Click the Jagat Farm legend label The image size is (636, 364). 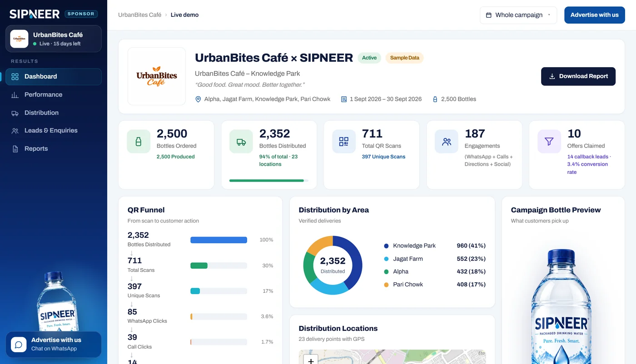tap(408, 259)
